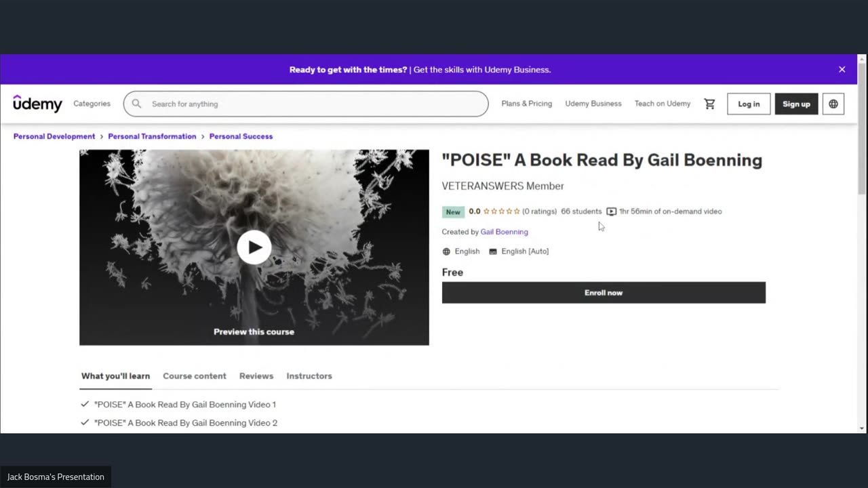The height and width of the screenshot is (488, 868).
Task: Focus the Search for anything field
Action: coord(306,104)
